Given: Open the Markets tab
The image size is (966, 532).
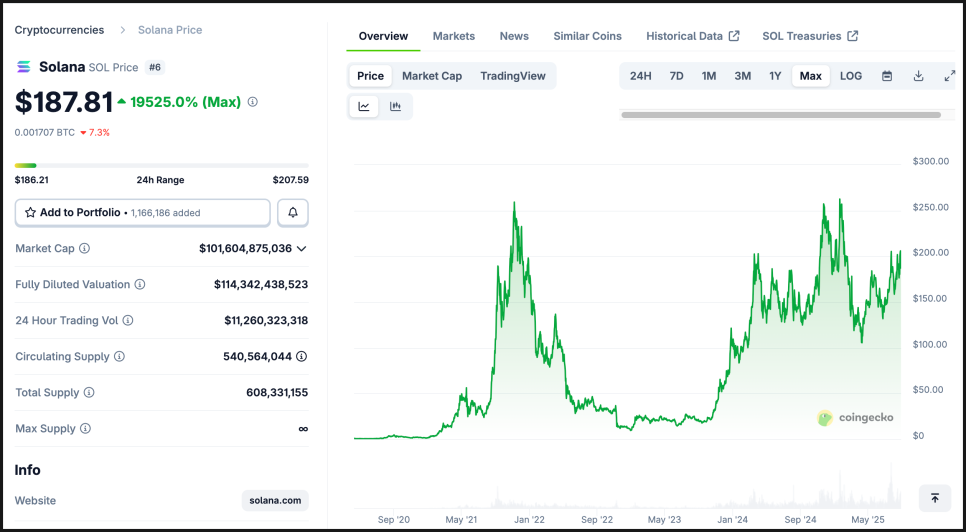Looking at the screenshot, I should [x=453, y=36].
